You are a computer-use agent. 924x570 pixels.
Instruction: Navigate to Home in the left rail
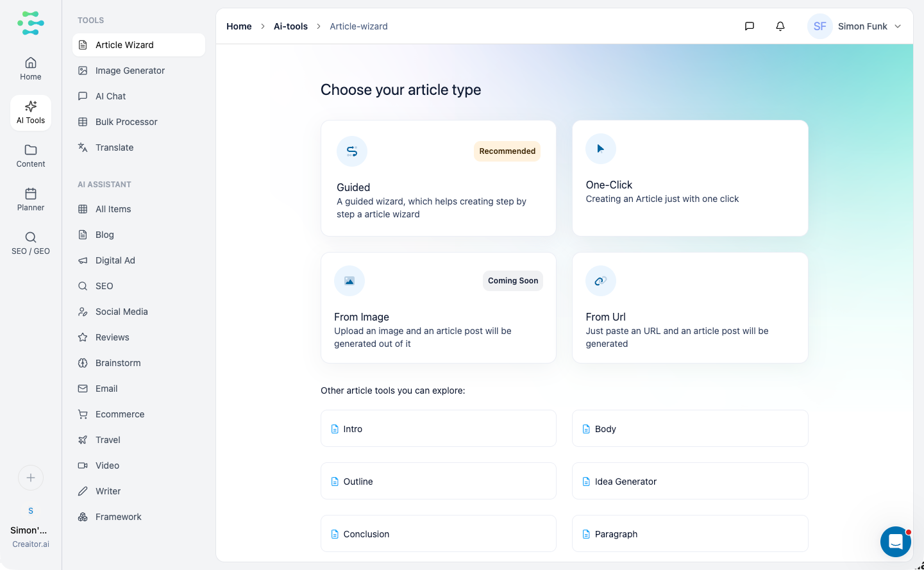coord(31,69)
